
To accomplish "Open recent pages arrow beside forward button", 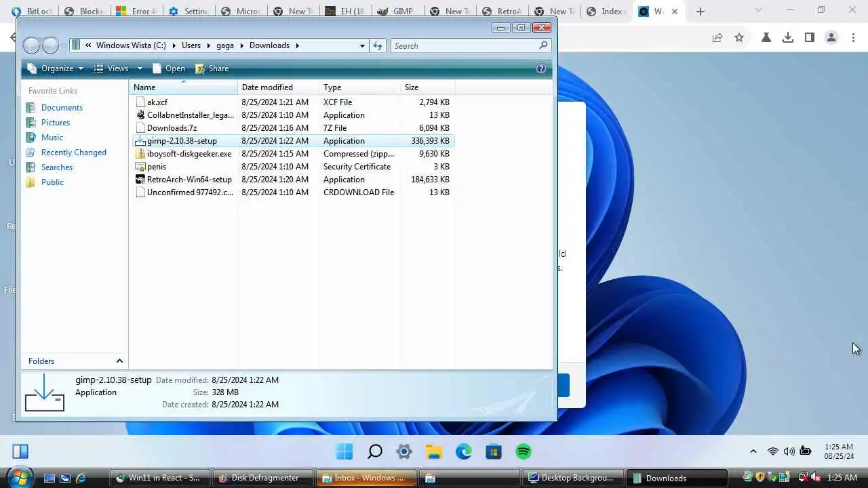I will tap(64, 45).
